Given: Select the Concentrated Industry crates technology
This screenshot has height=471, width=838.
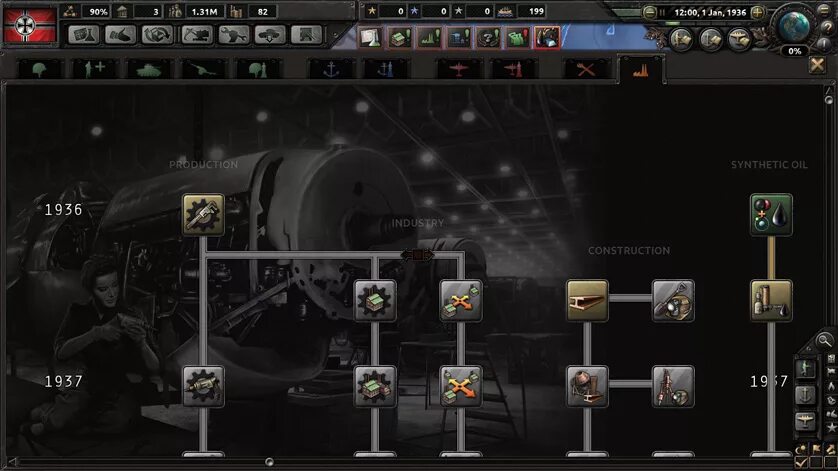Looking at the screenshot, I should click(375, 300).
